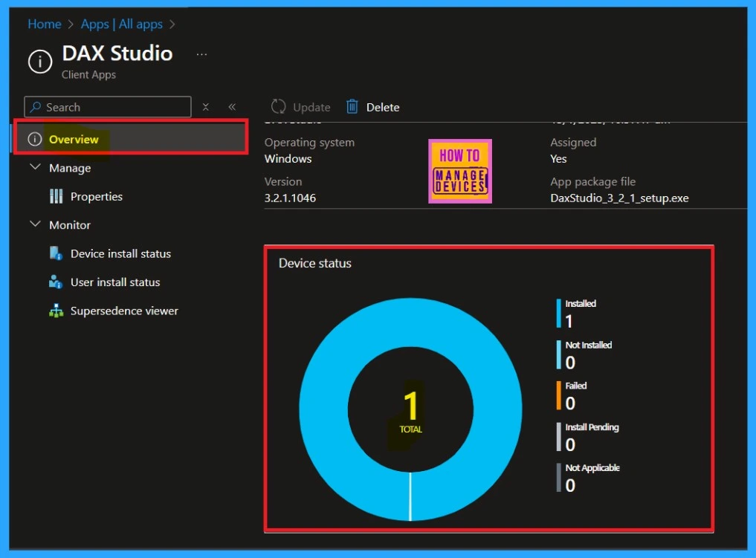
Task: Select the Overview menu item
Action: coord(131,139)
